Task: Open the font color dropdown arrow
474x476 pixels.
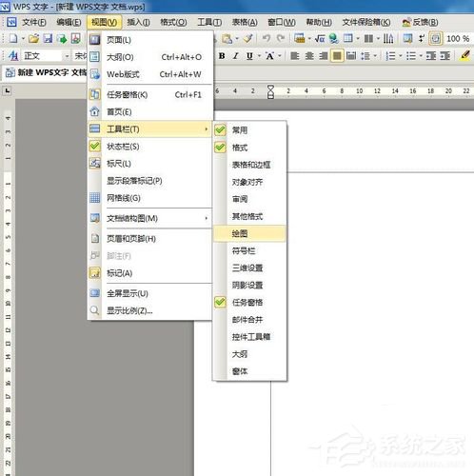Action: pyautogui.click(x=280, y=56)
